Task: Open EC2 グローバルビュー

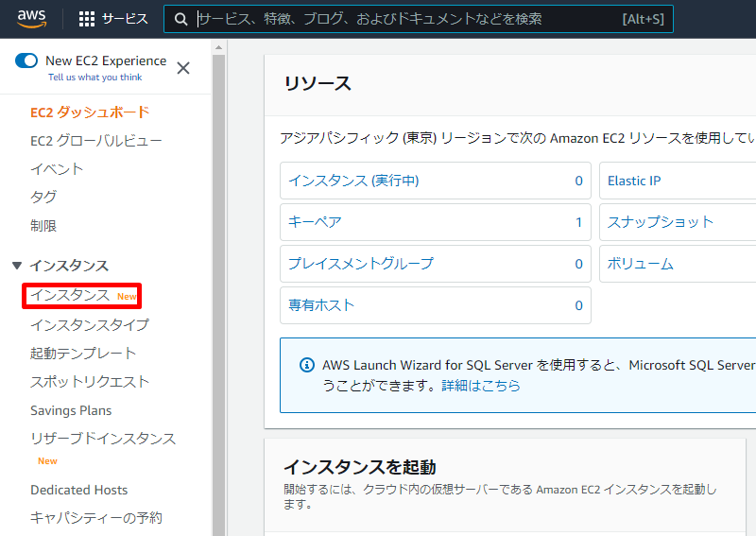Action: (96, 141)
